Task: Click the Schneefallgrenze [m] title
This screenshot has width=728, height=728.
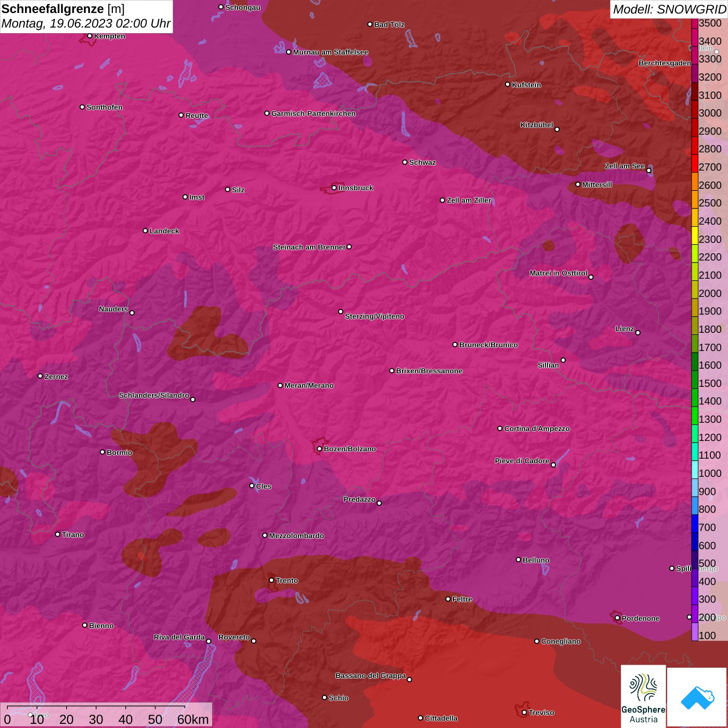Action: (x=63, y=9)
